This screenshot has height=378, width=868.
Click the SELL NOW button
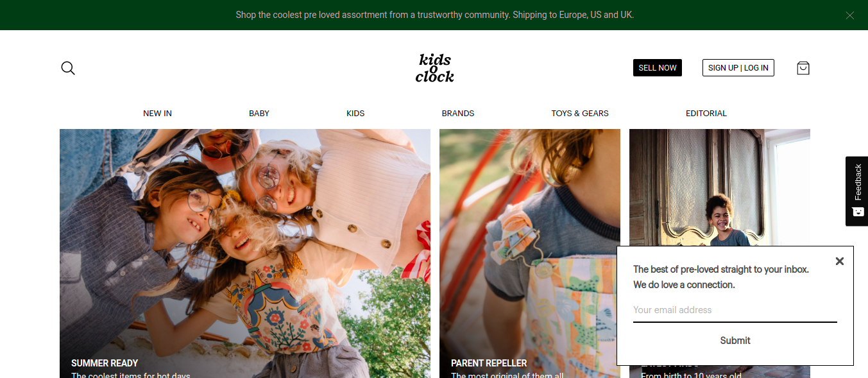click(658, 68)
